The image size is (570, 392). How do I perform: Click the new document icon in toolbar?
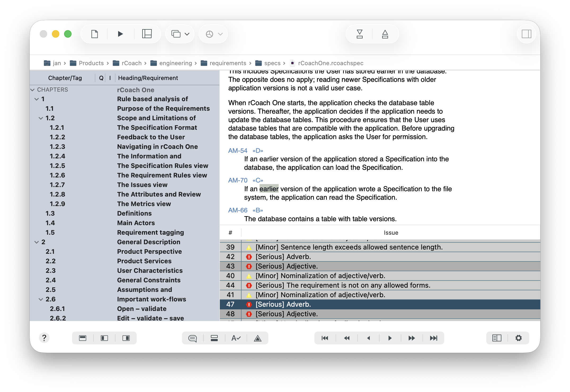pyautogui.click(x=95, y=34)
